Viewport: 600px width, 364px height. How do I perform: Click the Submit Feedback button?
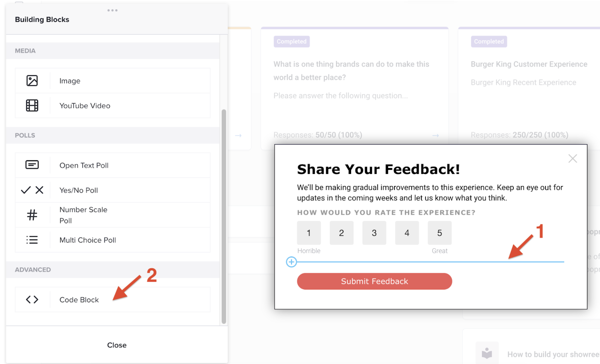click(374, 281)
